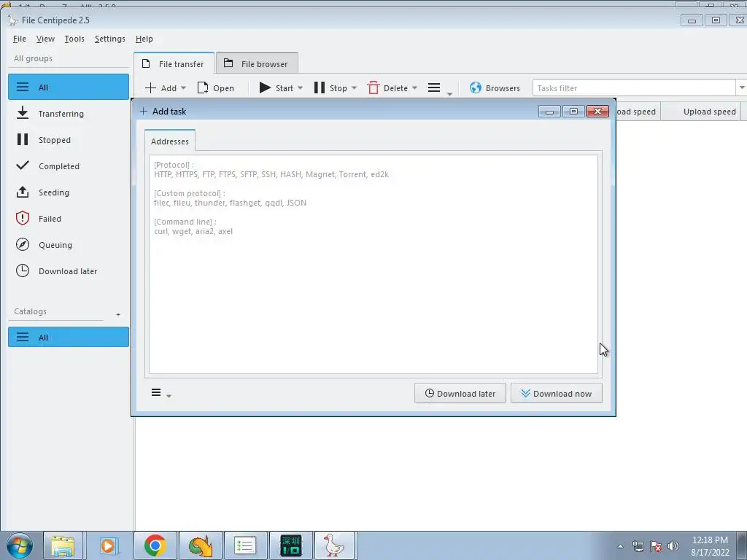The width and height of the screenshot is (747, 560).
Task: Expand arrow beside Add task options menu
Action: (169, 396)
